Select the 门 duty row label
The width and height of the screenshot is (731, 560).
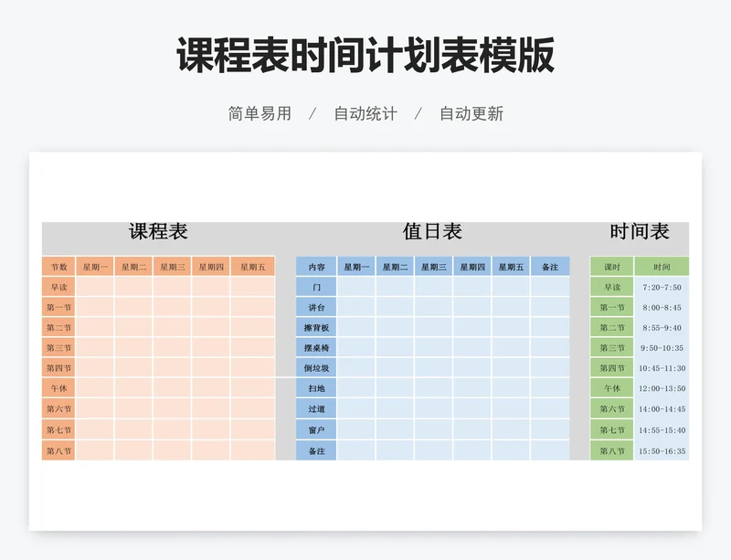point(316,287)
